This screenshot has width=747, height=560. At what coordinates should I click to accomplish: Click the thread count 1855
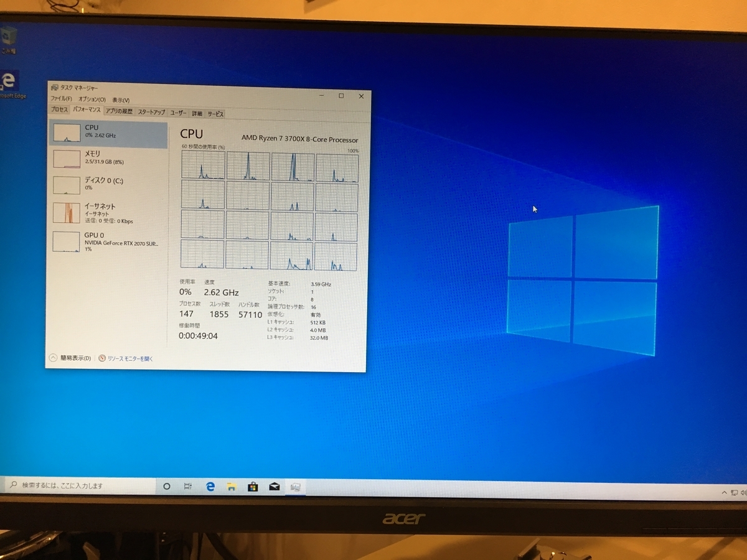coord(218,314)
